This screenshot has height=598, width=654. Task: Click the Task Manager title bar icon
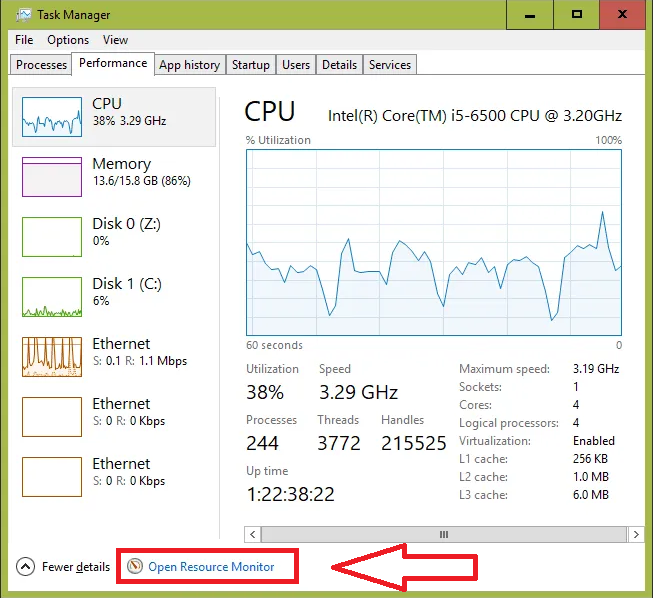tap(23, 15)
